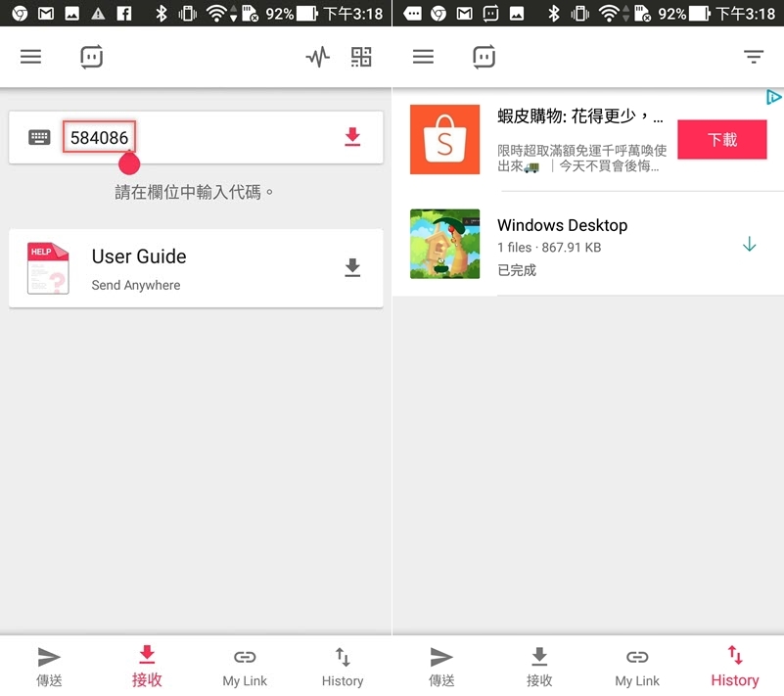
Task: Open Windows Desktop transfer thumbnail
Action: pos(445,244)
